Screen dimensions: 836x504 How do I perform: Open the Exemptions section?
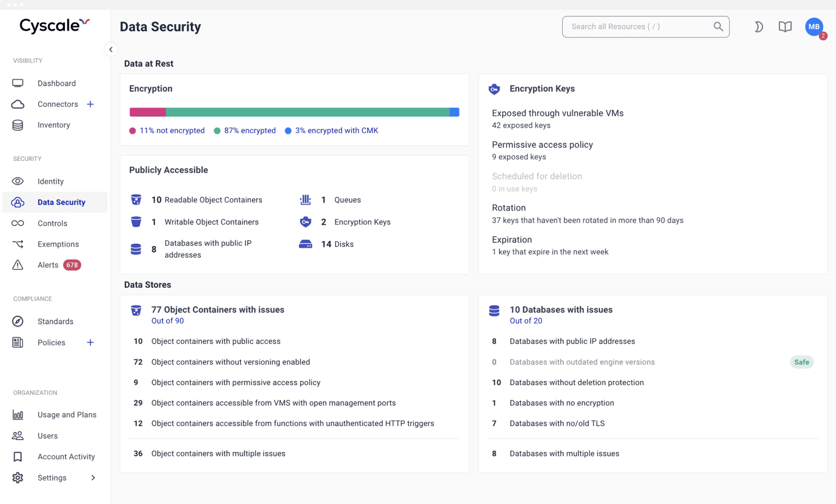pos(57,244)
